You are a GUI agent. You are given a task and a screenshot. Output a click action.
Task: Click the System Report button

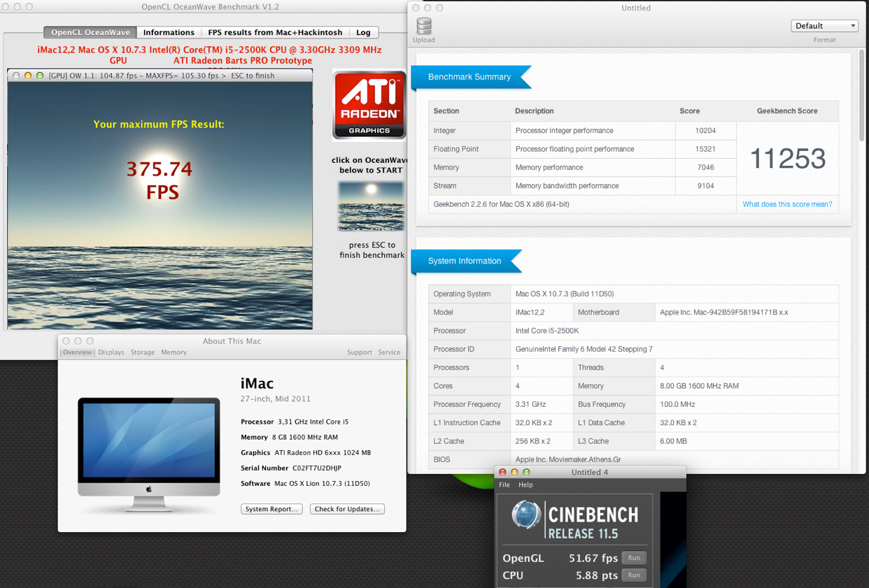[271, 509]
